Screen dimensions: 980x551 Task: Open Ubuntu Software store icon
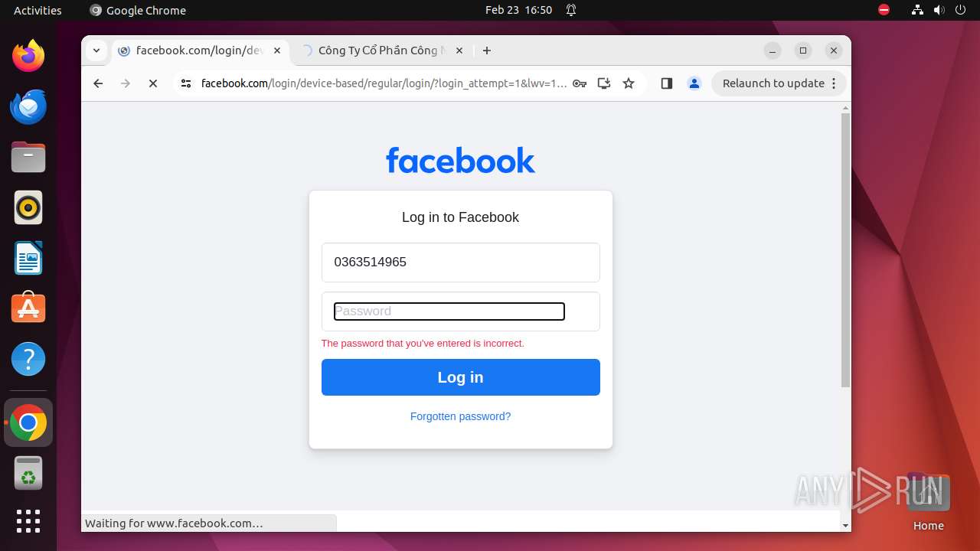tap(28, 308)
